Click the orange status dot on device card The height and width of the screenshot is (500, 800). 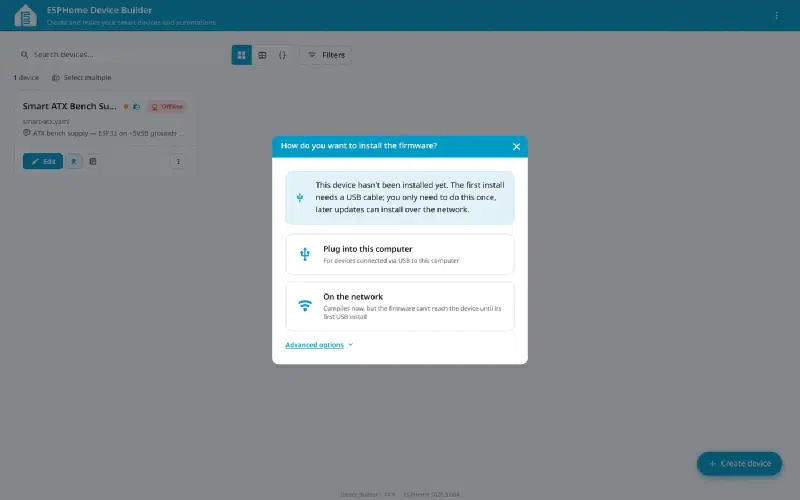tap(126, 107)
